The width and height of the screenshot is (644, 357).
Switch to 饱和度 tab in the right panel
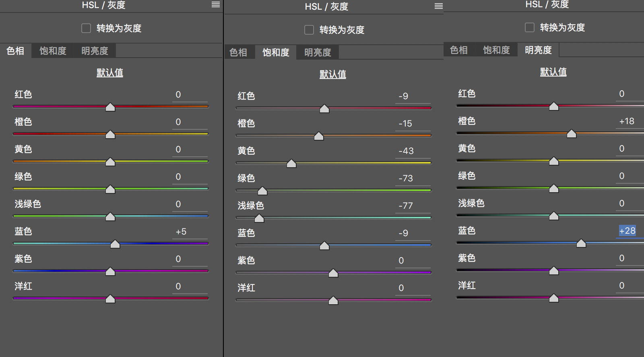click(x=496, y=50)
